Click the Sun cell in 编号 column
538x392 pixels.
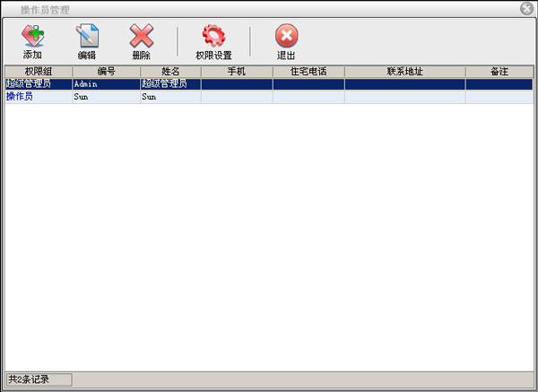point(106,96)
